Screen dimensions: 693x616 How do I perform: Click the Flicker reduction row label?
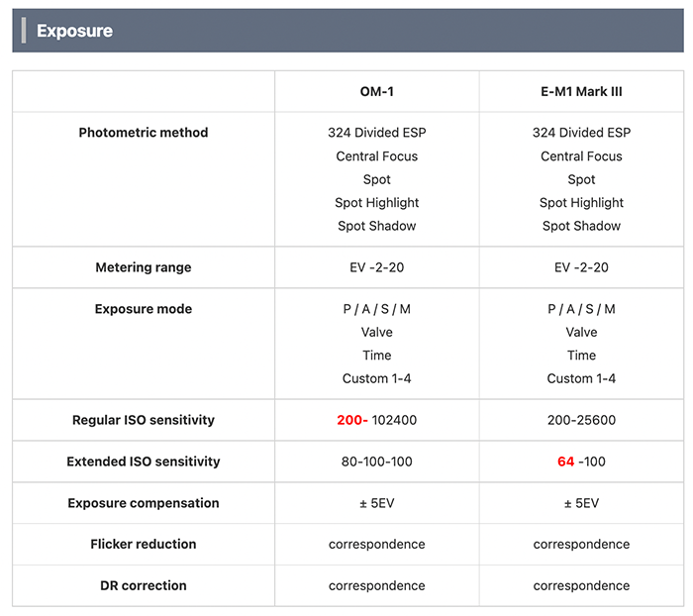[x=144, y=544]
